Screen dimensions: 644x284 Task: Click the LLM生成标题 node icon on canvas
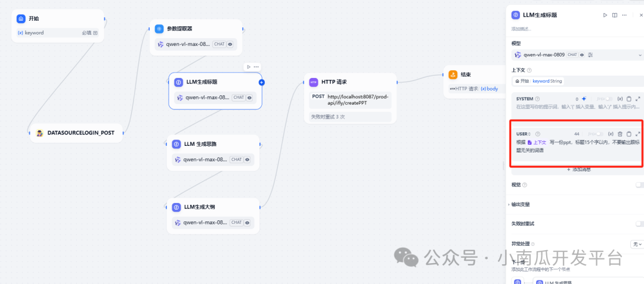click(179, 82)
